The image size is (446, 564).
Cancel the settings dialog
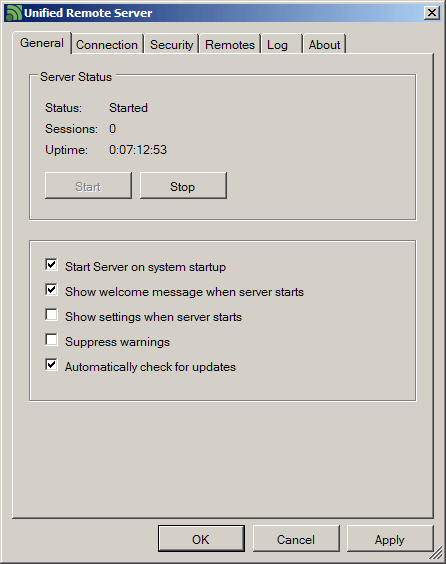click(296, 539)
